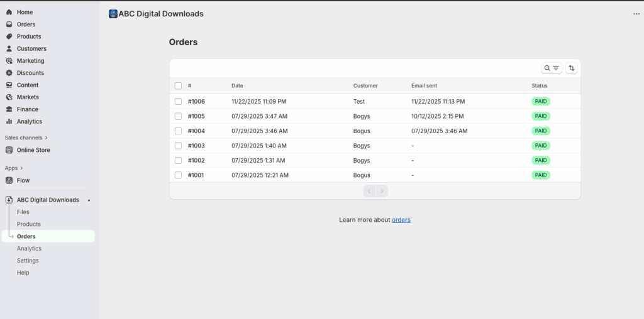Expand the Sales channels section
The width and height of the screenshot is (644, 319).
point(46,138)
